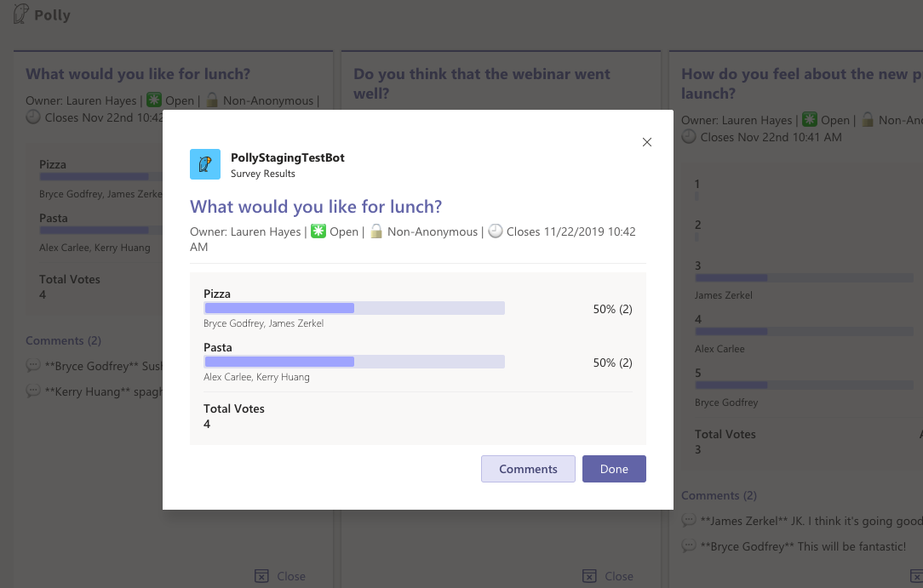Click the 'PollyStagingTestBot' name text
Viewport: 923px width, 588px height.
pyautogui.click(x=287, y=157)
